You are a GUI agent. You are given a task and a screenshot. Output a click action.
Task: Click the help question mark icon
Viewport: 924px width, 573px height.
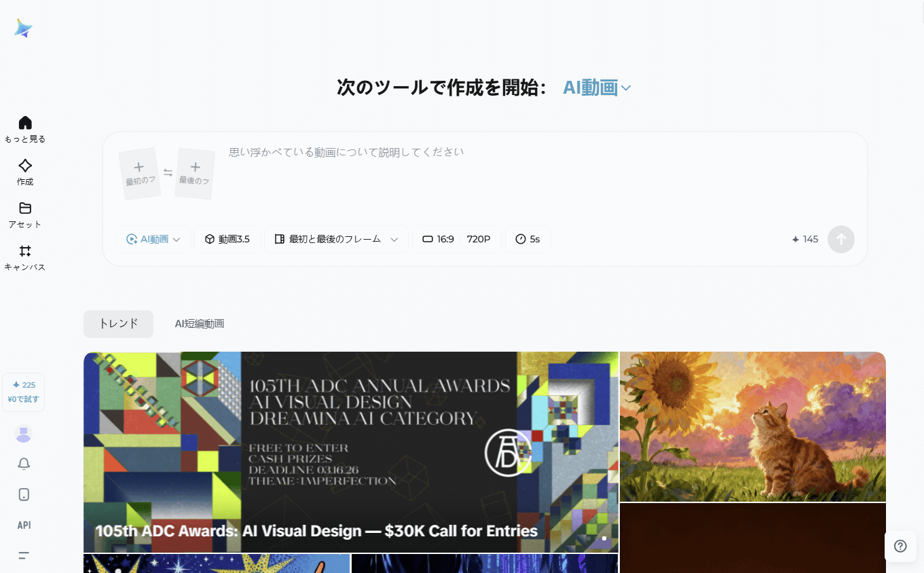[x=900, y=546]
